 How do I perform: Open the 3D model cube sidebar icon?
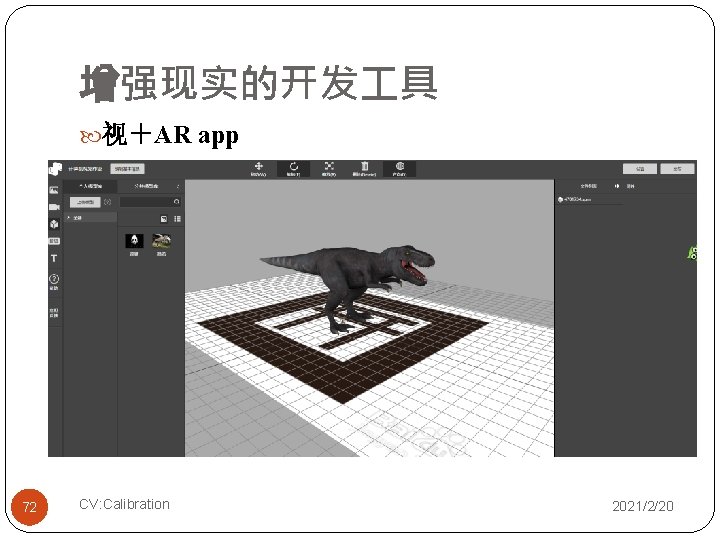click(x=54, y=224)
